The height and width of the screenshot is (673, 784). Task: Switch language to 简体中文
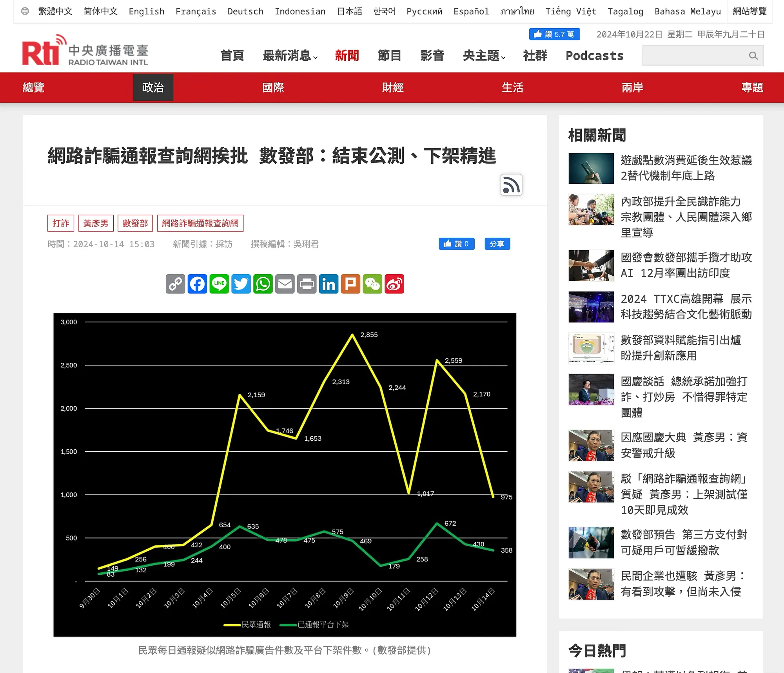(x=101, y=11)
